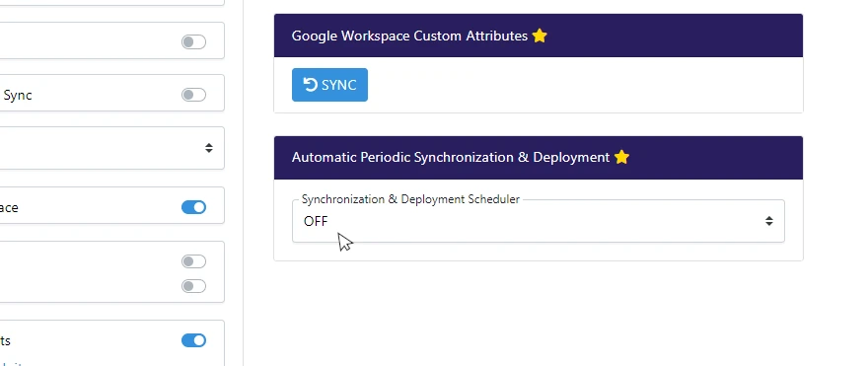Click the blue link text below 'ts' toggle
Screen dimensions: 868x366
click(11, 364)
